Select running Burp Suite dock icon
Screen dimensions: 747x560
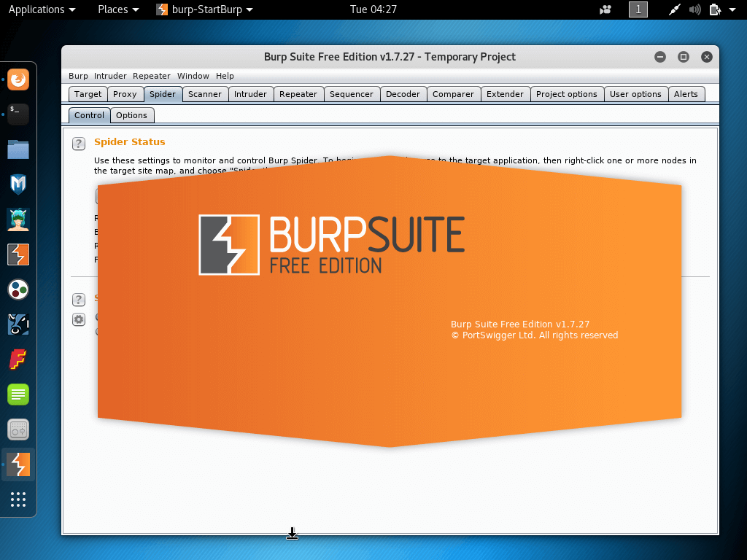pos(18,464)
